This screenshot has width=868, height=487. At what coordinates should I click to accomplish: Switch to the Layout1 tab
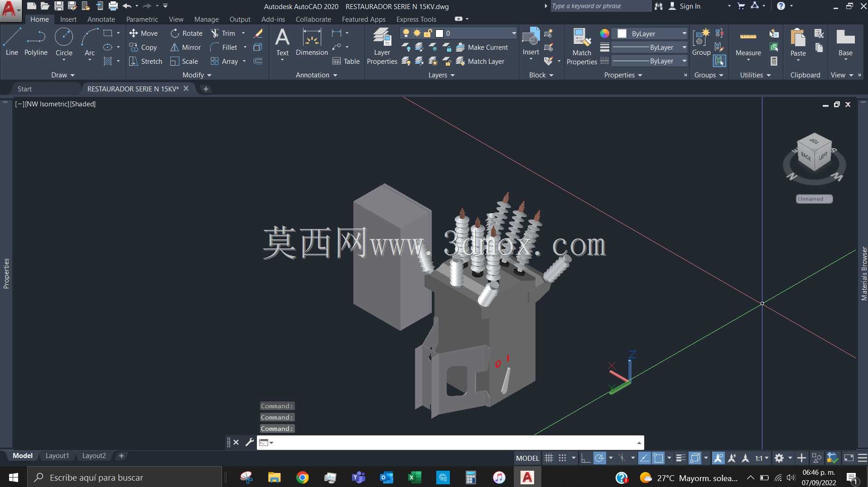(x=57, y=456)
